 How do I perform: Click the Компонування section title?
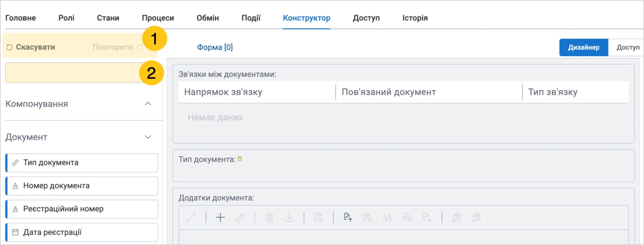[37, 104]
